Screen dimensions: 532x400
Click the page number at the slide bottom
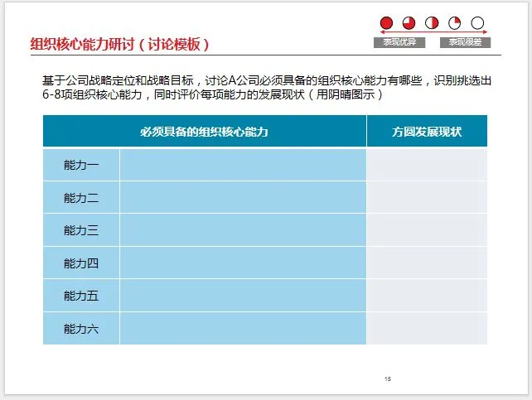[x=388, y=378]
